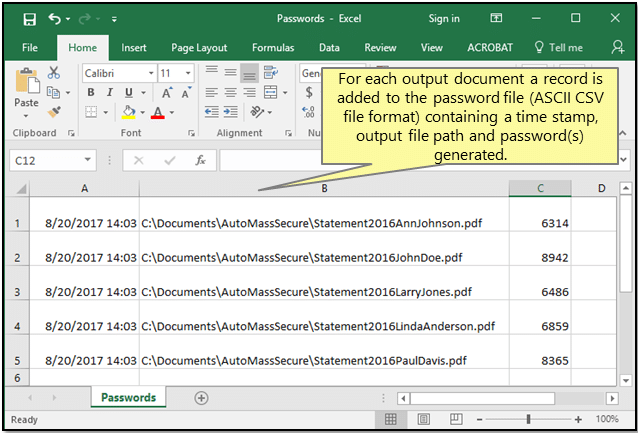The height and width of the screenshot is (433, 638).
Task: Add a new sheet with plus icon
Action: pyautogui.click(x=201, y=398)
